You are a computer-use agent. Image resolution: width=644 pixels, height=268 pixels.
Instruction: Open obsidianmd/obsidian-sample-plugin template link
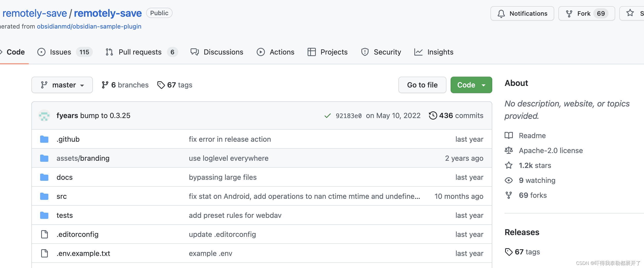89,26
